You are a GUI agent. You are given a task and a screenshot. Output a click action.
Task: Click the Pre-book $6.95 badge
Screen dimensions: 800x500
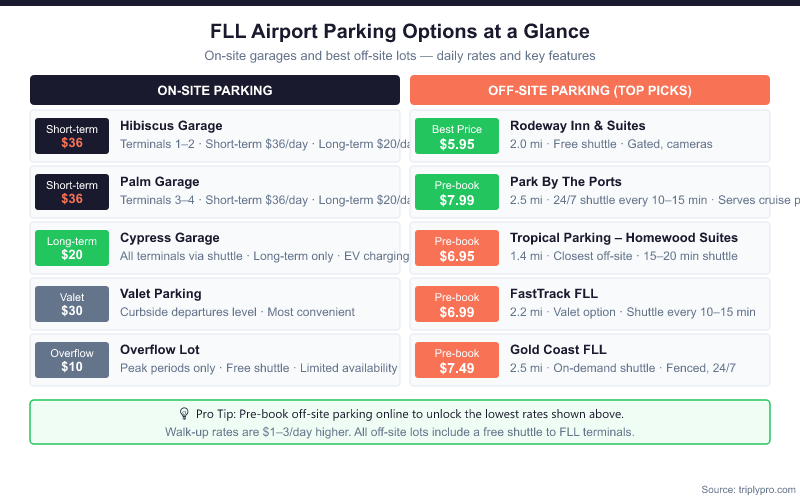click(x=456, y=248)
